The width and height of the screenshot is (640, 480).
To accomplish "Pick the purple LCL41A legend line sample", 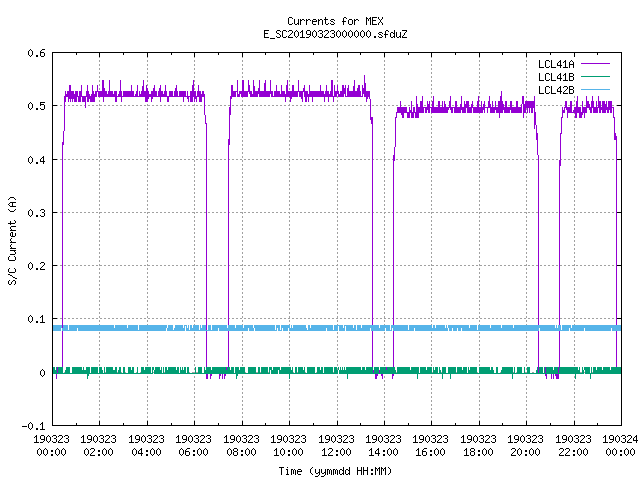I will point(595,64).
